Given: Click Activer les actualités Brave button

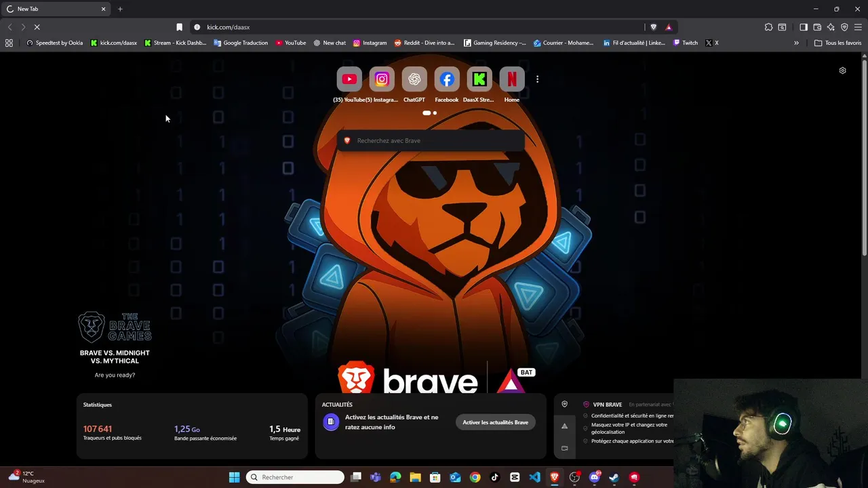Looking at the screenshot, I should pyautogui.click(x=495, y=422).
